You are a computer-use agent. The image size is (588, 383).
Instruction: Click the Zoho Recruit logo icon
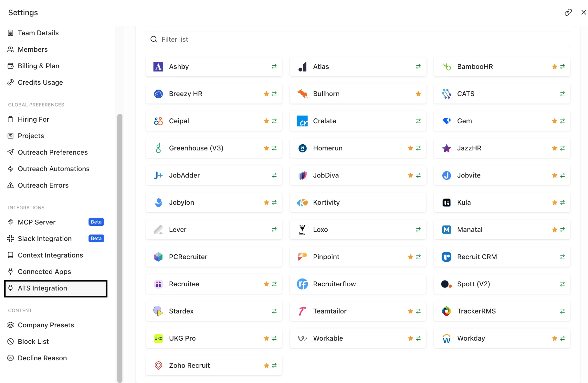click(x=158, y=366)
